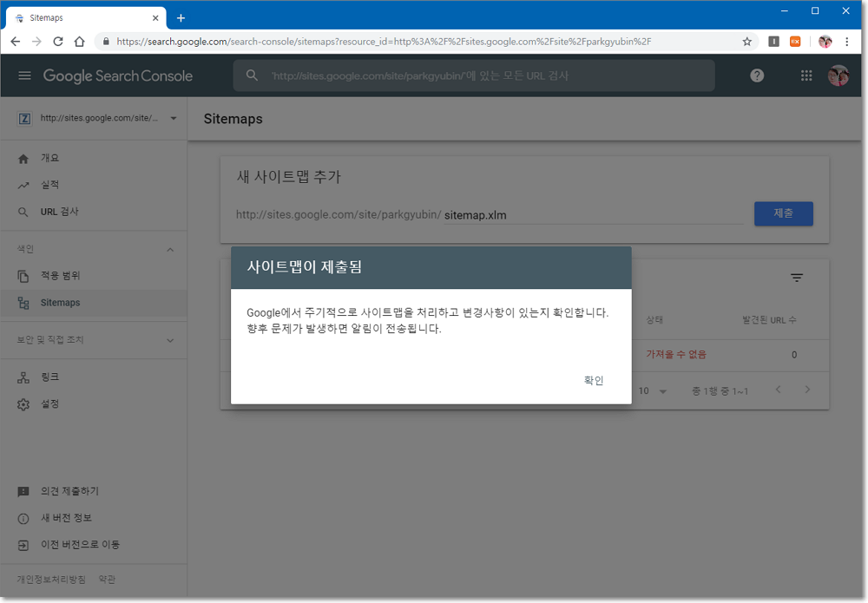Screen dimensions: 868x603
Task: Open 적용 범위 in the sidebar
Action: point(60,276)
